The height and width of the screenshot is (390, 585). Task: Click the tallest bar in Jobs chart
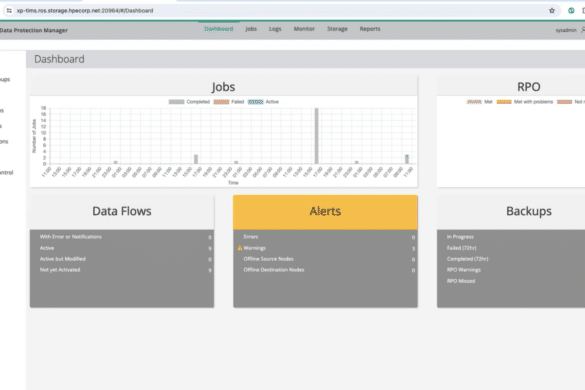click(316, 136)
